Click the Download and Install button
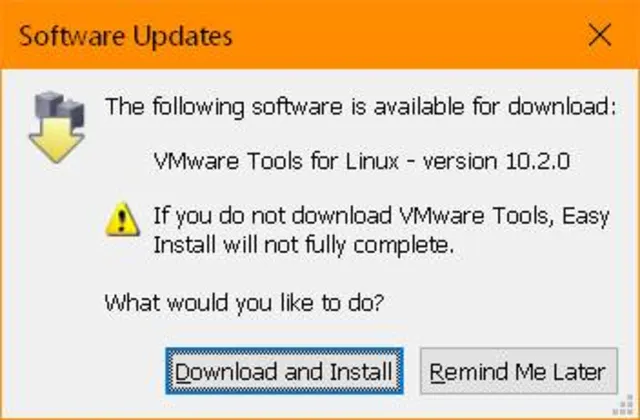 click(284, 371)
